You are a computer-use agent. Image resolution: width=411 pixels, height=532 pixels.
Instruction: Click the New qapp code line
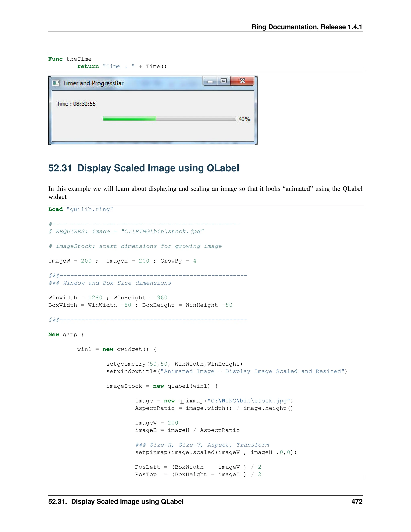[x=66, y=334]
